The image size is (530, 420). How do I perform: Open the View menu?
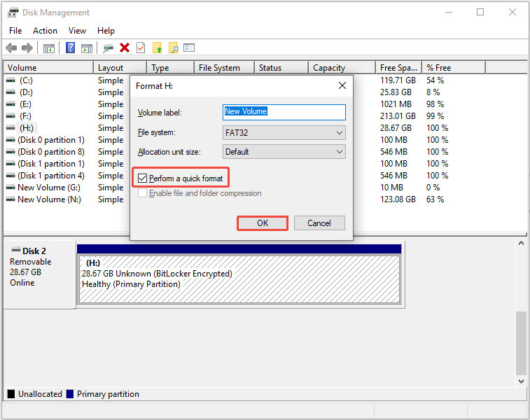click(x=77, y=31)
